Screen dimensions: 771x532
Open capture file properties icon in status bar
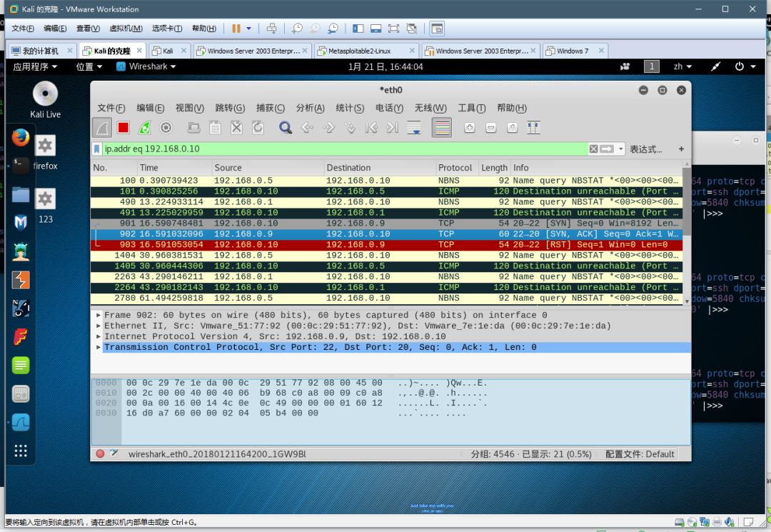(114, 454)
